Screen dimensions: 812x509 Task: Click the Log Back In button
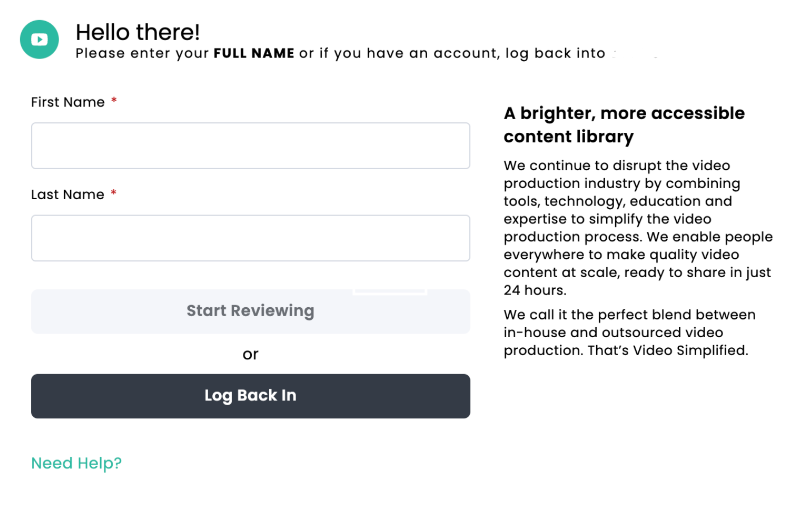point(251,396)
